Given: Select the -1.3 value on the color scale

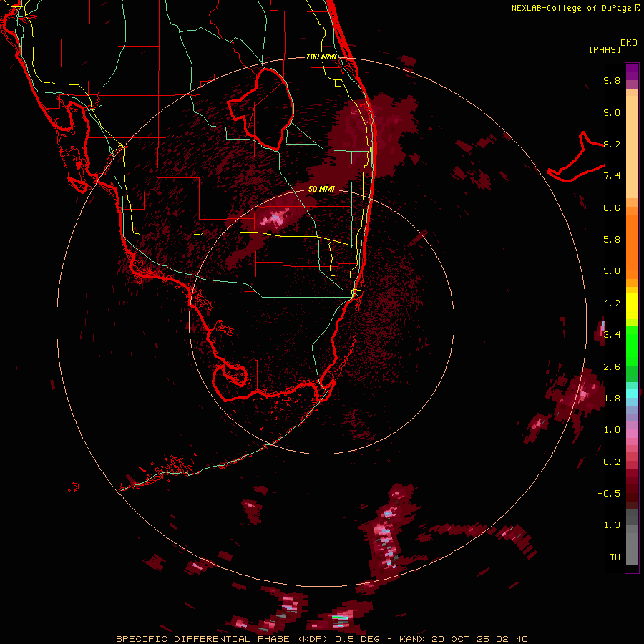Looking at the screenshot, I should (609, 525).
